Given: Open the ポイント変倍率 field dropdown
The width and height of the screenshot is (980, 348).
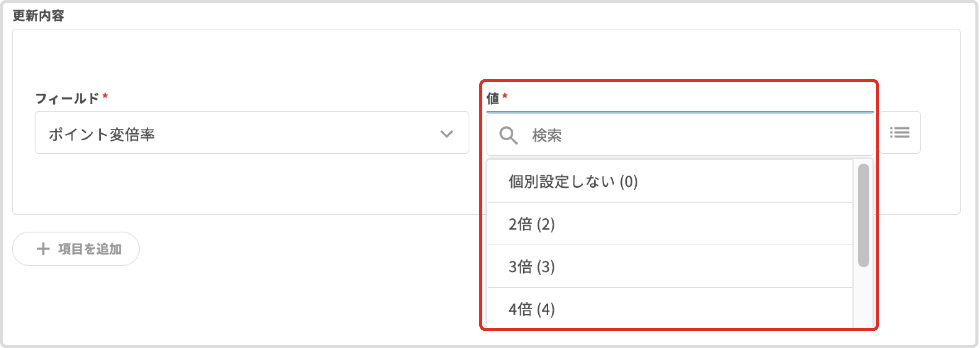Looking at the screenshot, I should point(252,133).
